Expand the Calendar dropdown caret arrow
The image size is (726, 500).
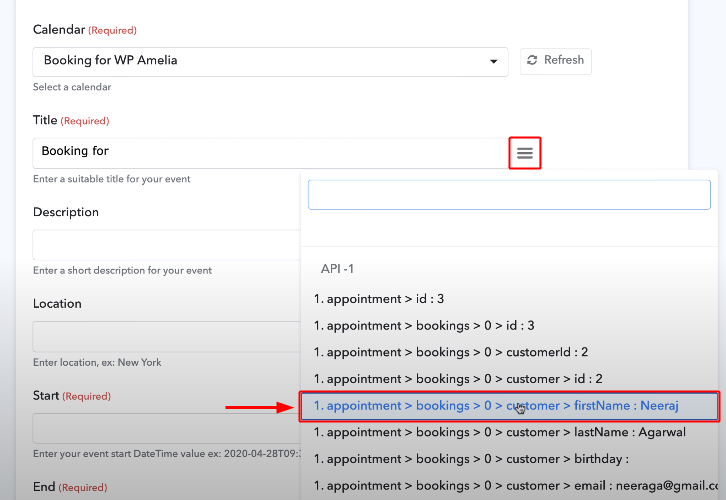click(x=494, y=62)
